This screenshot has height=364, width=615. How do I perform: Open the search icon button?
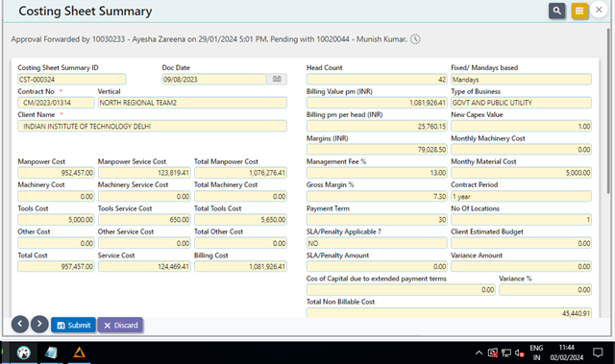click(557, 11)
